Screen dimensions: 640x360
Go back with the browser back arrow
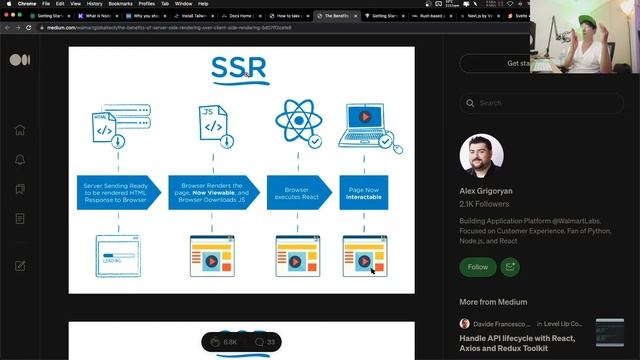7,28
